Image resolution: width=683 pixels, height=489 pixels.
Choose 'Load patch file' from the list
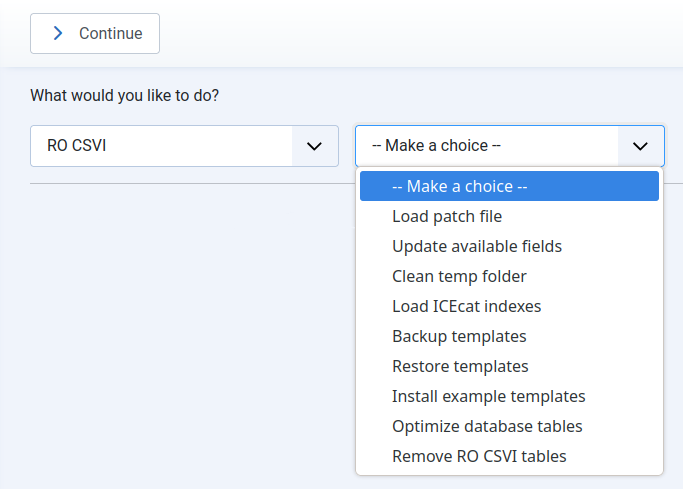coord(447,216)
